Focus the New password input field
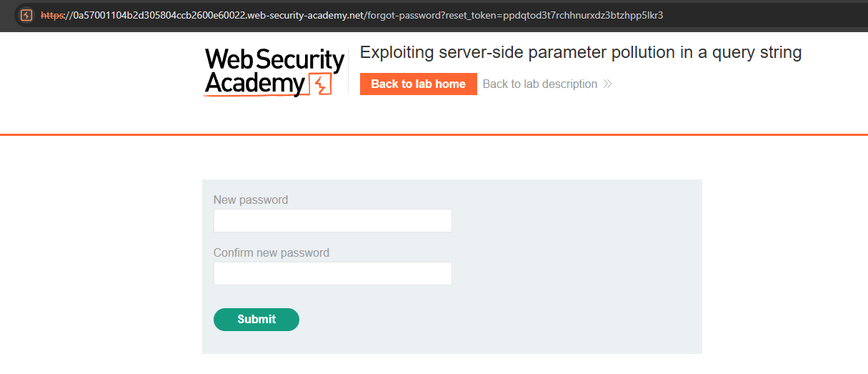Screen dimensions: 868x374 (x=332, y=220)
